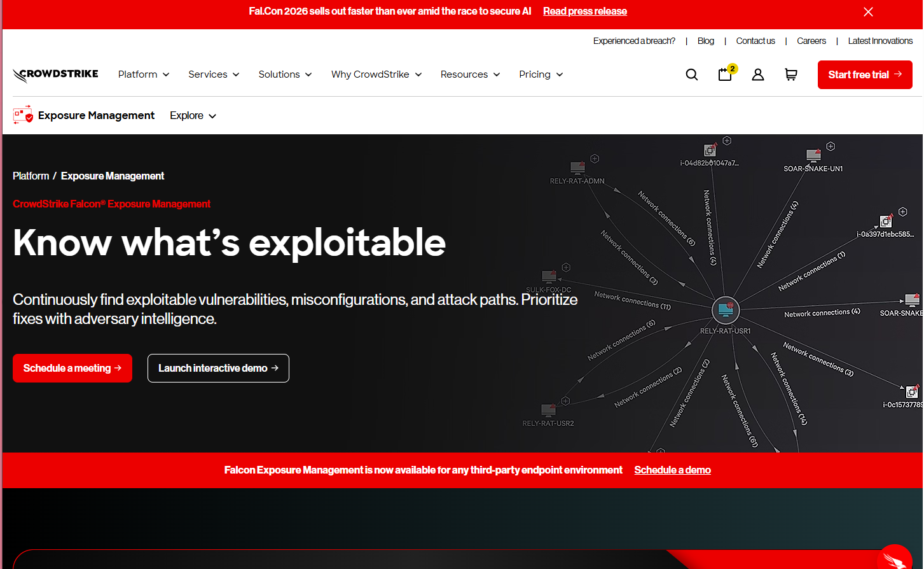This screenshot has height=569, width=924.
Task: Select the i-04d82b01047a7 node icon
Action: (710, 150)
